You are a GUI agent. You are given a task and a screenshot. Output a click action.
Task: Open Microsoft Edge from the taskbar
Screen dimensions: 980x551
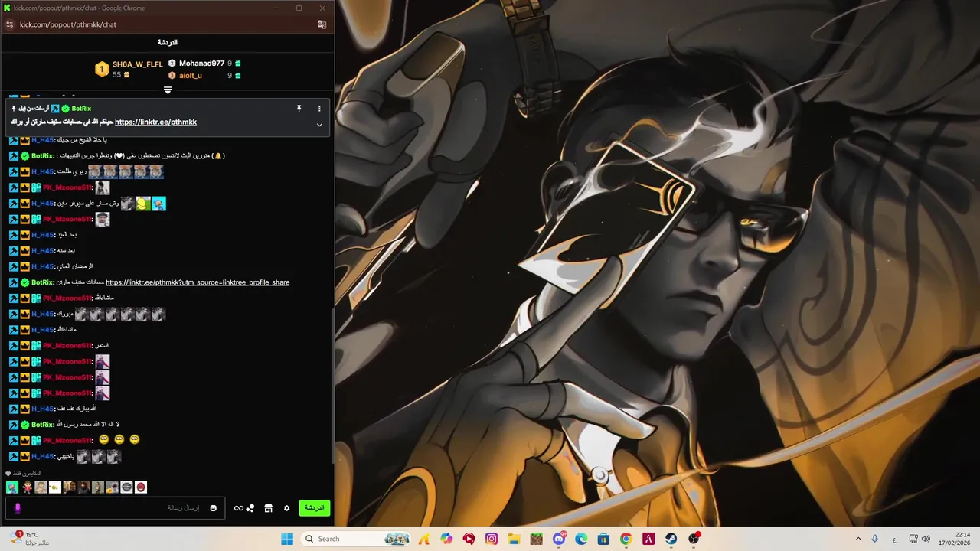point(581,539)
